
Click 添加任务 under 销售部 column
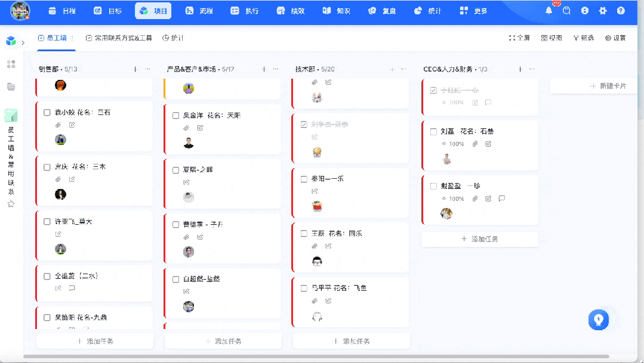(95, 341)
